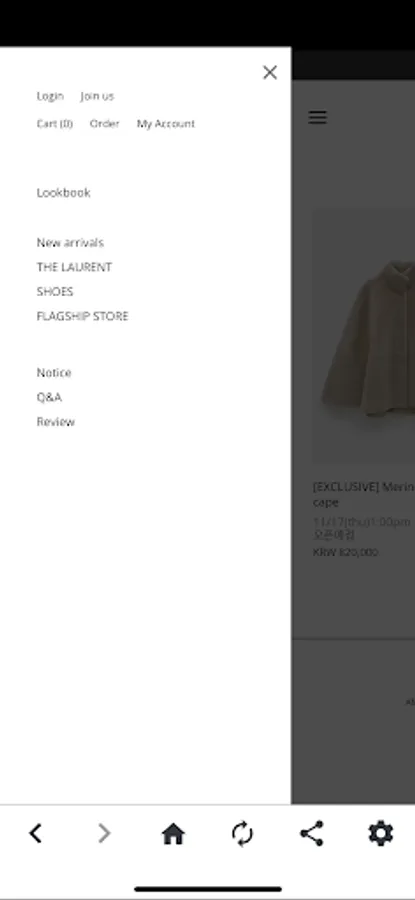The height and width of the screenshot is (900, 415).
Task: Go back with the left arrow icon
Action: [36, 833]
